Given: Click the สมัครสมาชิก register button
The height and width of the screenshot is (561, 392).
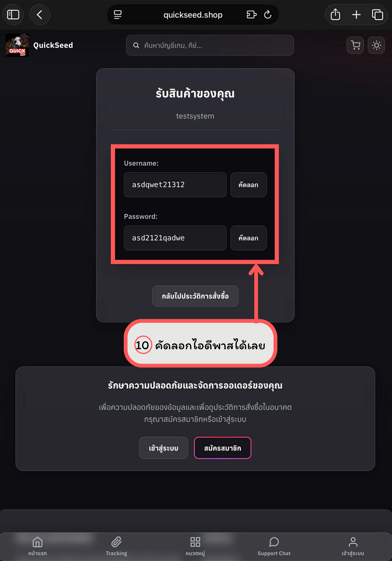Looking at the screenshot, I should coord(223,448).
